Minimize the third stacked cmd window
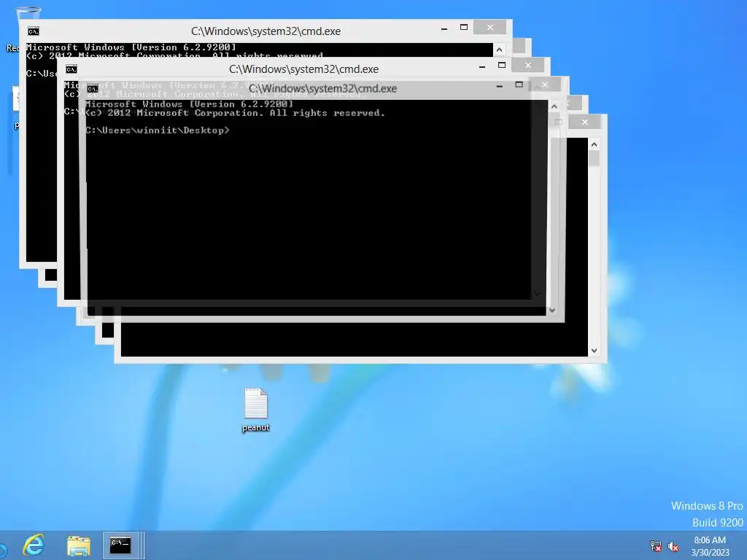 tap(482, 66)
